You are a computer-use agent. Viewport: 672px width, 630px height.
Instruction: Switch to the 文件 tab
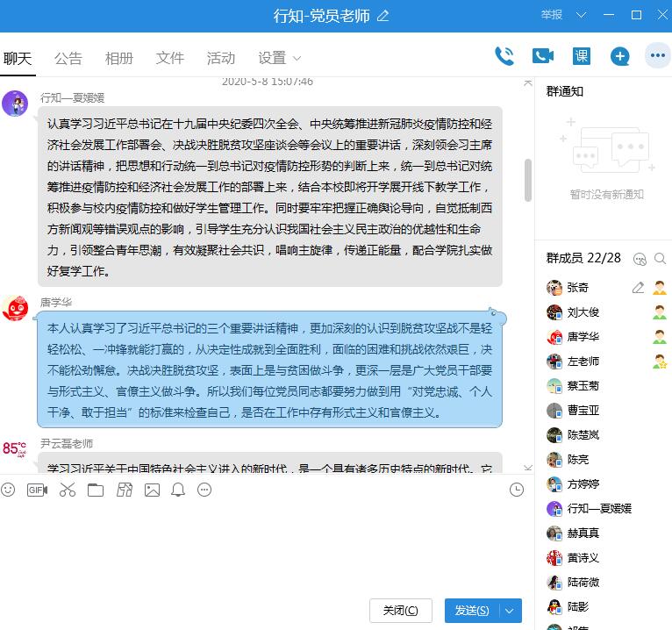tap(169, 59)
